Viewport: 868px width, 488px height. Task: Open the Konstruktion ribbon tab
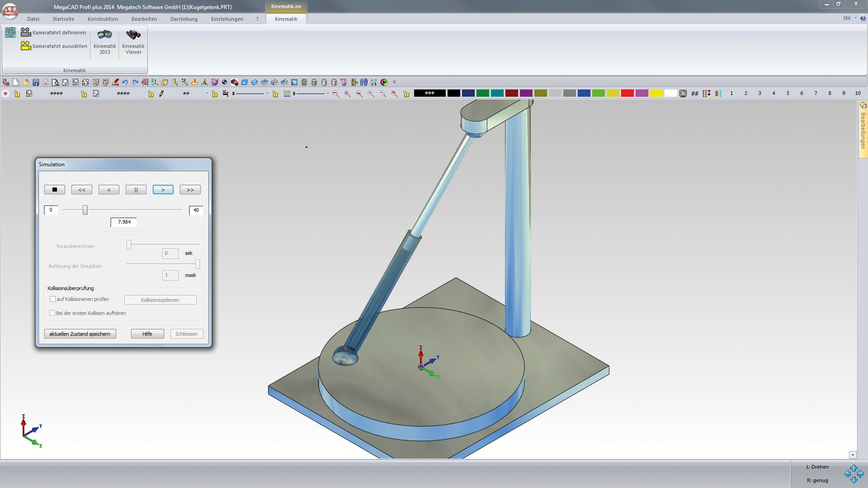click(x=103, y=19)
